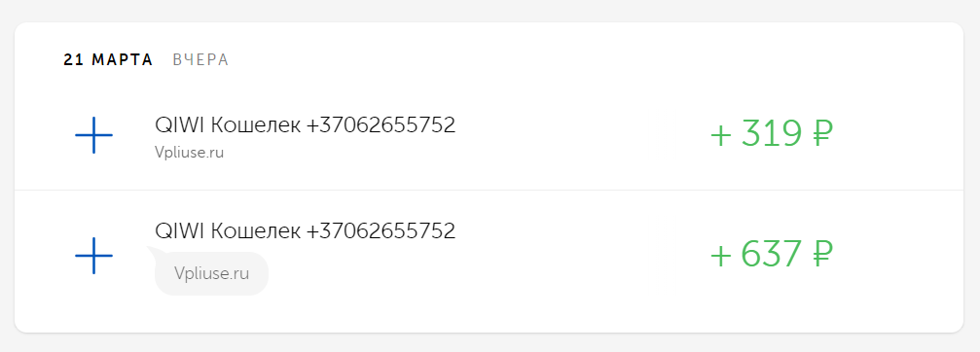Image resolution: width=980 pixels, height=352 pixels.
Task: Select phone +37062655752 in top transaction
Action: 381,125
